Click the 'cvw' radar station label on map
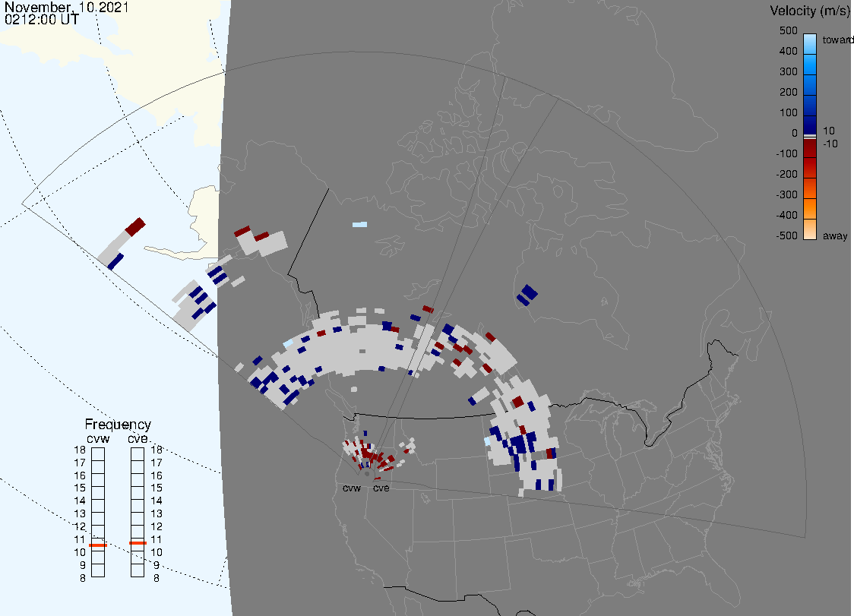The height and width of the screenshot is (616, 854). (x=352, y=488)
